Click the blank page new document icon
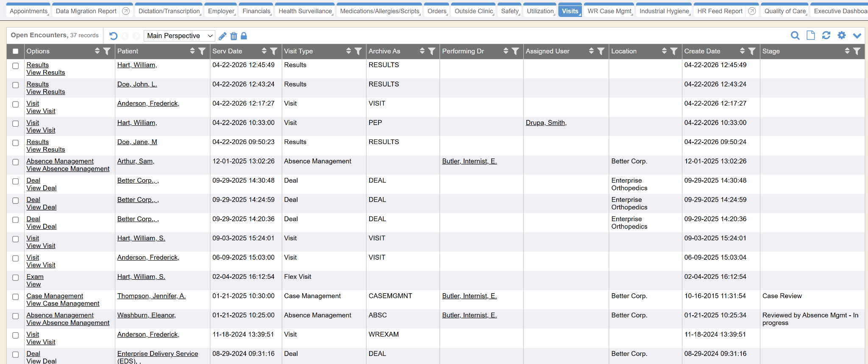The image size is (868, 364). point(810,35)
